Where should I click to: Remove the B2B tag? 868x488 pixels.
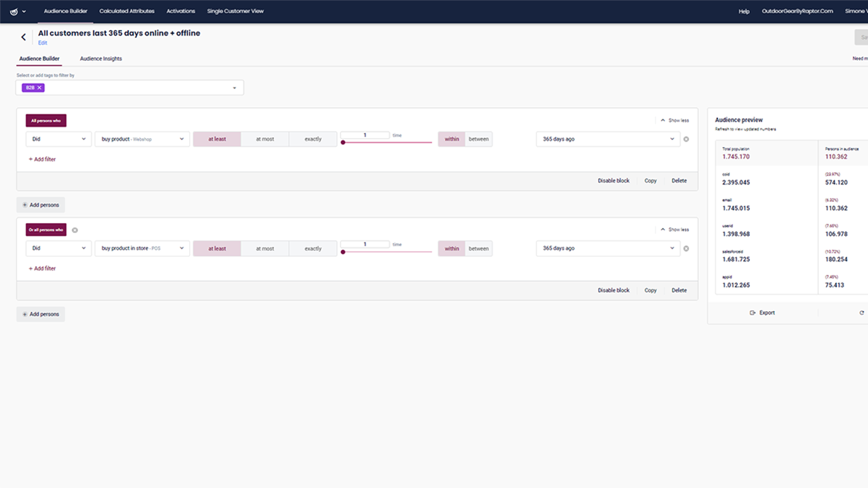coord(40,87)
